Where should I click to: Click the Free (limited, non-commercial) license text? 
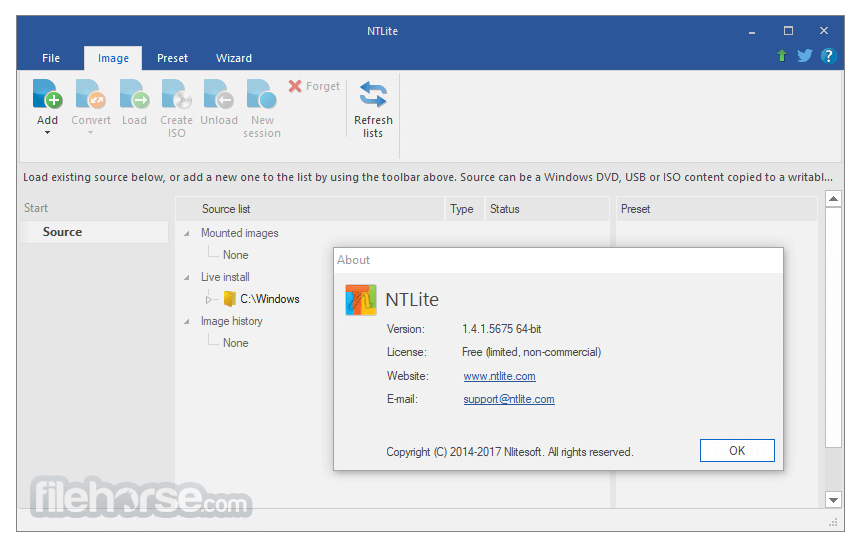coord(531,352)
